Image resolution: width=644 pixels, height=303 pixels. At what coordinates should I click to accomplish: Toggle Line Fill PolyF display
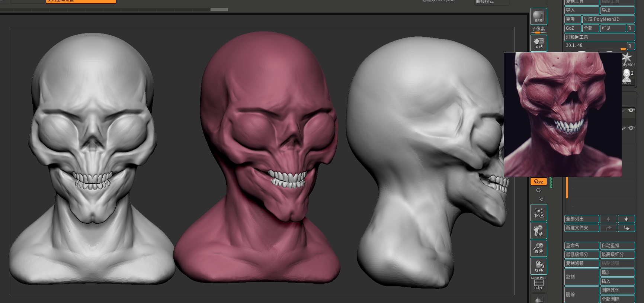click(x=538, y=283)
